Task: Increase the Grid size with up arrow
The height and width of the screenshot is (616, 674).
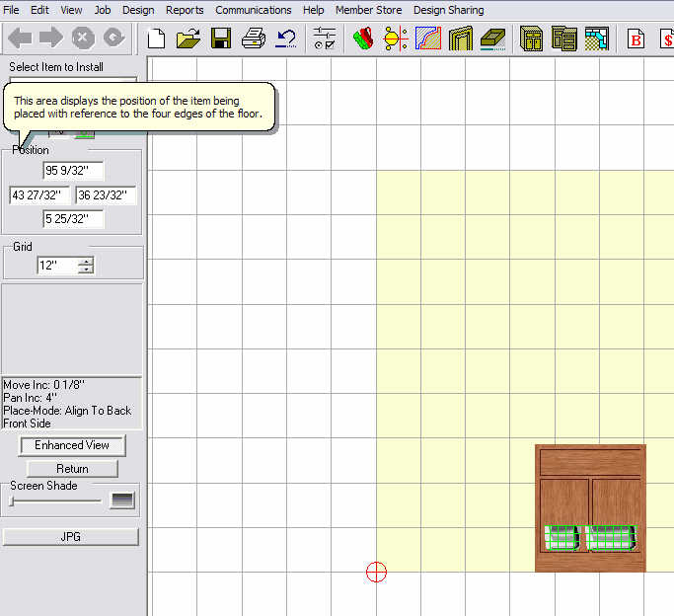Action: click(86, 262)
